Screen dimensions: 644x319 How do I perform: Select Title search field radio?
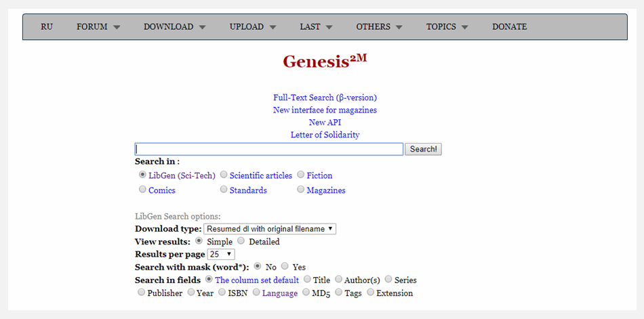pyautogui.click(x=307, y=279)
